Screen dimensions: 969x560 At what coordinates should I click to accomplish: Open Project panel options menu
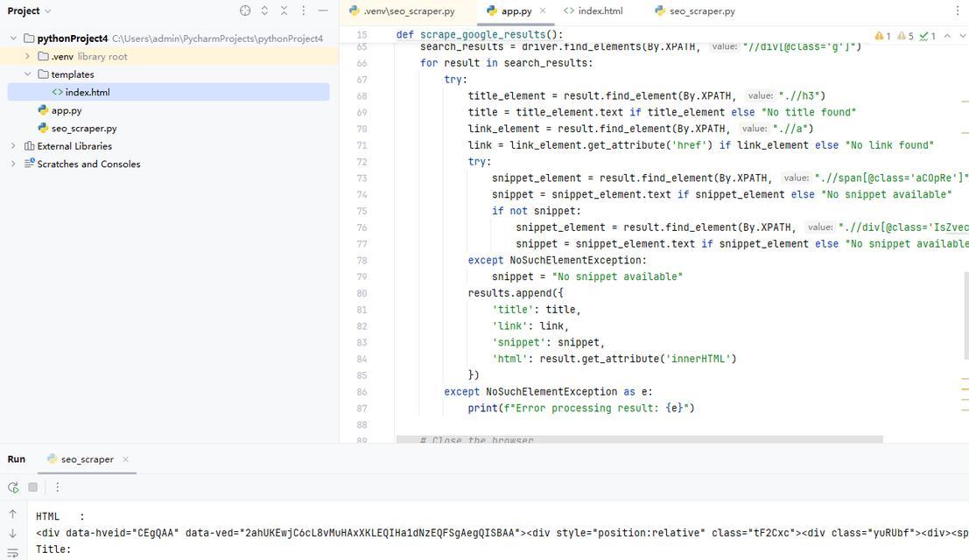tap(304, 10)
